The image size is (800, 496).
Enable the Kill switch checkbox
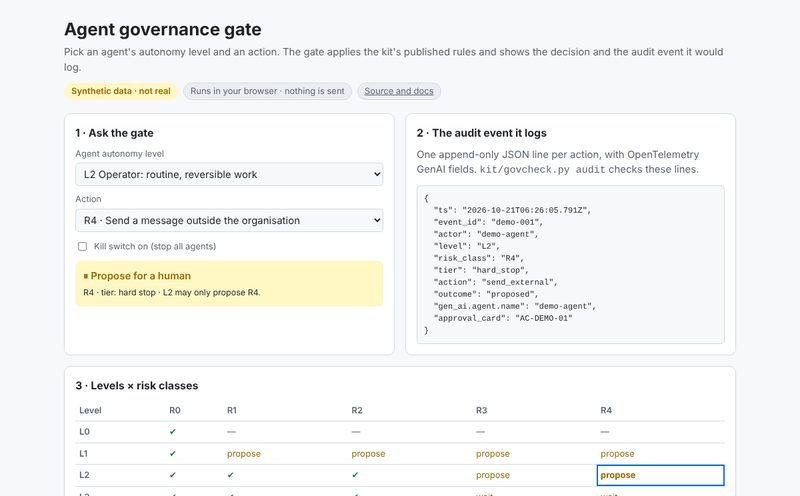[x=82, y=246]
